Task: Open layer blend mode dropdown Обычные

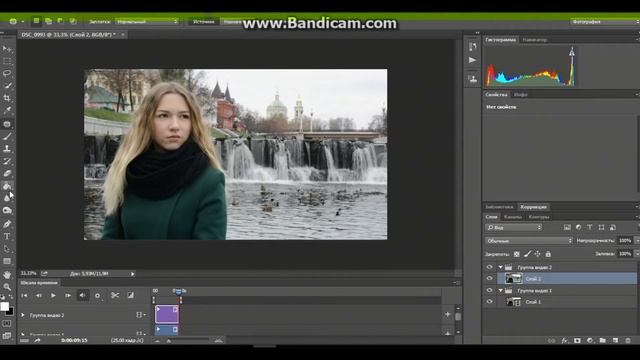Action: (529, 241)
